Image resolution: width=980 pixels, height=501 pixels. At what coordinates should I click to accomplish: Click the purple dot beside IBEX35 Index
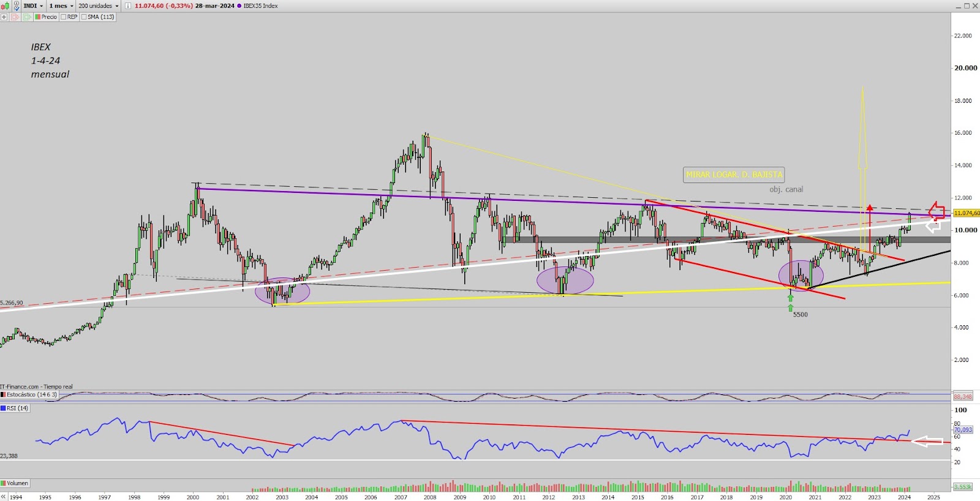point(239,6)
